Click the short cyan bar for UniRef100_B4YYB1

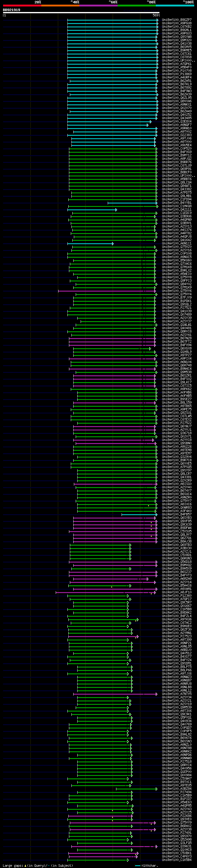[x=133, y=203]
